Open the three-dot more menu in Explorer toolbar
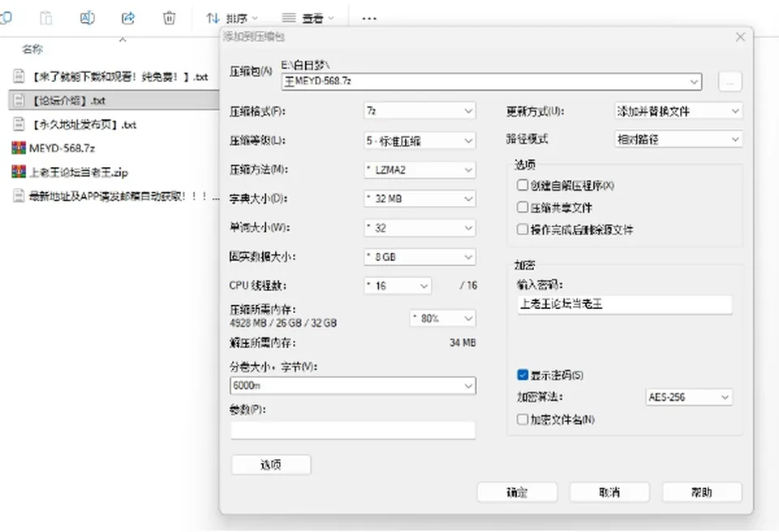This screenshot has width=779, height=532. click(369, 19)
